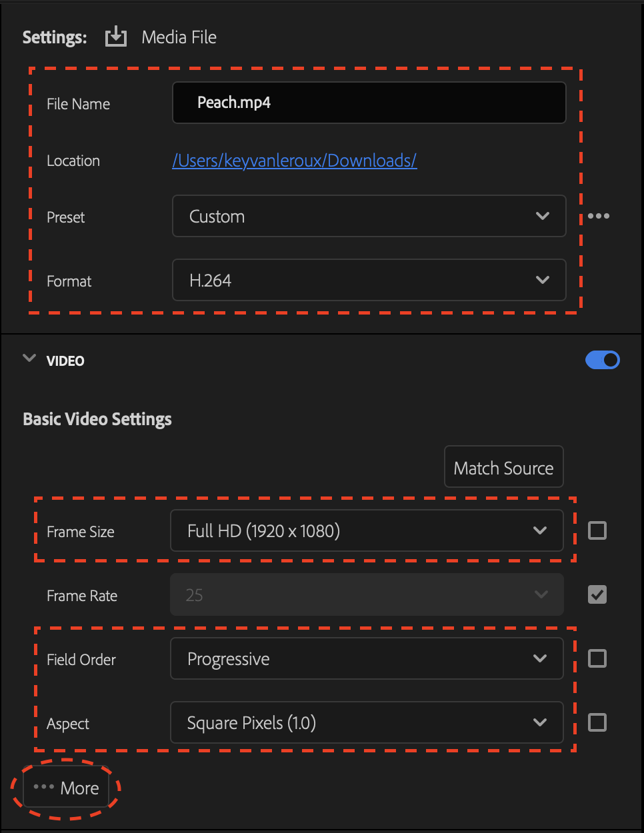Open the Field Order dropdown showing Progressive
Screen dimensions: 644x833
click(367, 658)
